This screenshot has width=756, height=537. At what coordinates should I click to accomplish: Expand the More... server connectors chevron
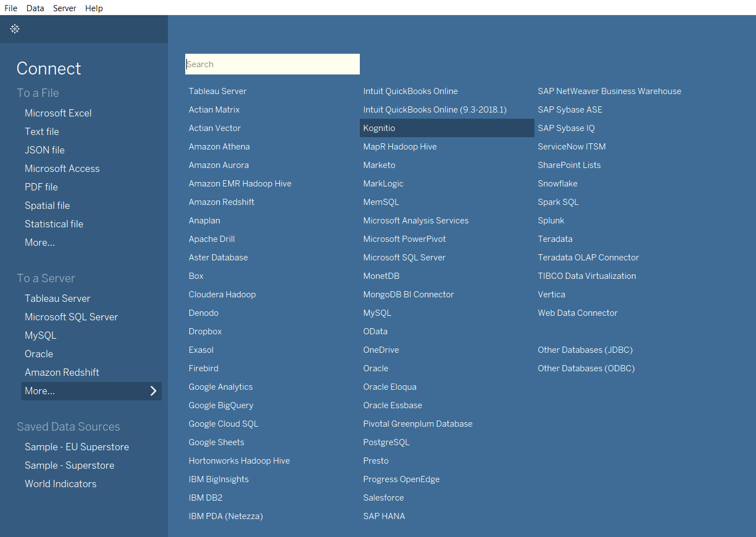pos(153,391)
